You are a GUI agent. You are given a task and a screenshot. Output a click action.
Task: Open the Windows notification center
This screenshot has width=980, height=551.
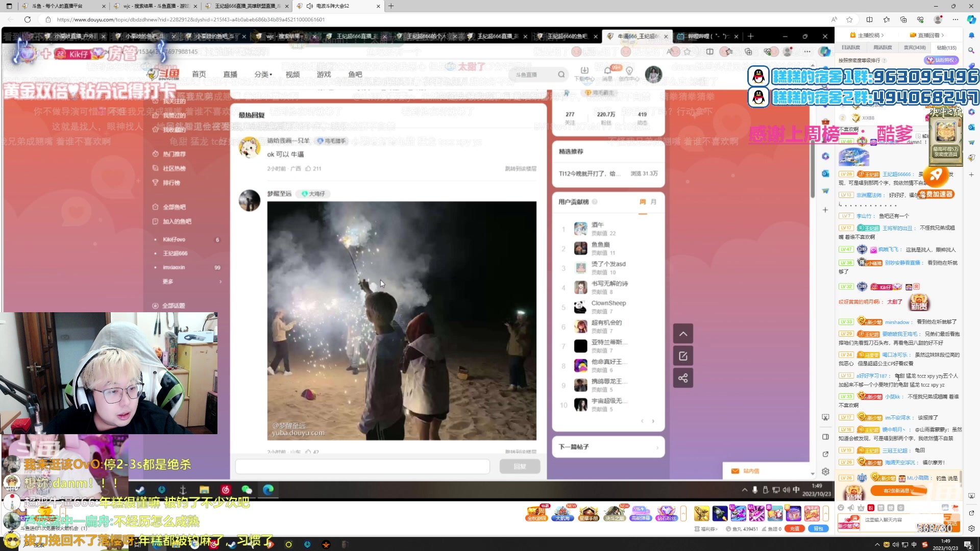coord(968,544)
